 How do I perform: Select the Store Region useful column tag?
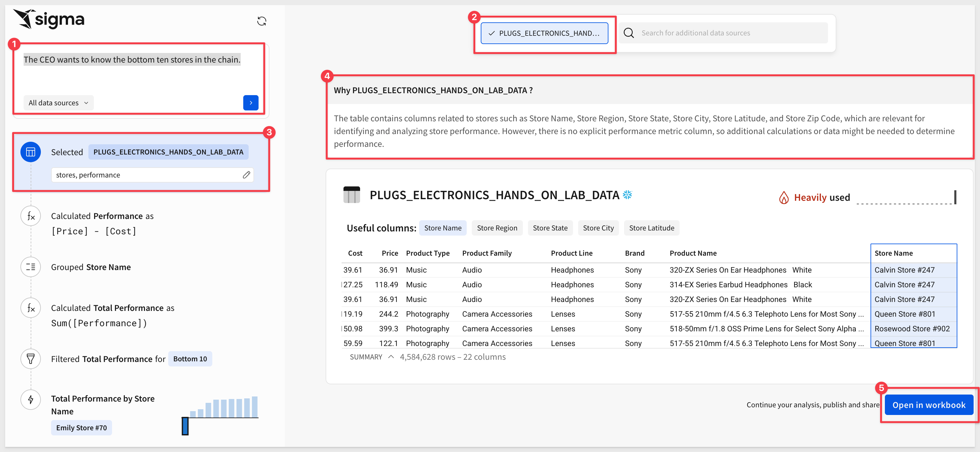[496, 228]
